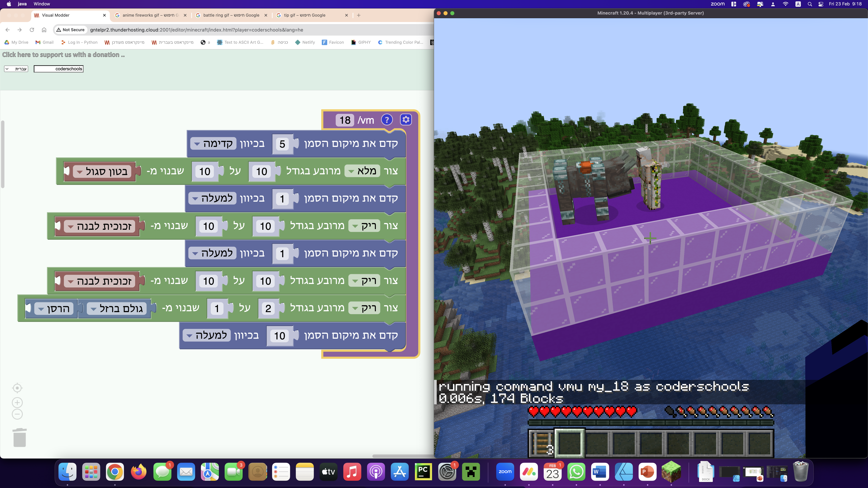Open WhatsApp from the dock
This screenshot has height=488, width=868.
pyautogui.click(x=576, y=472)
